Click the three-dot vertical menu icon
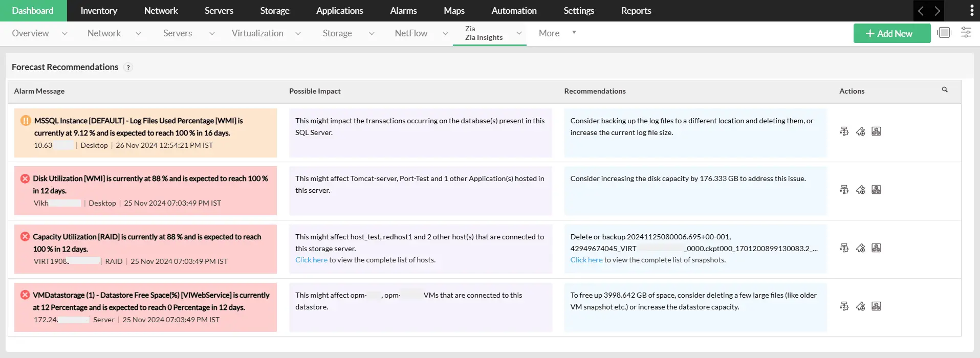This screenshot has width=980, height=358. (971, 11)
